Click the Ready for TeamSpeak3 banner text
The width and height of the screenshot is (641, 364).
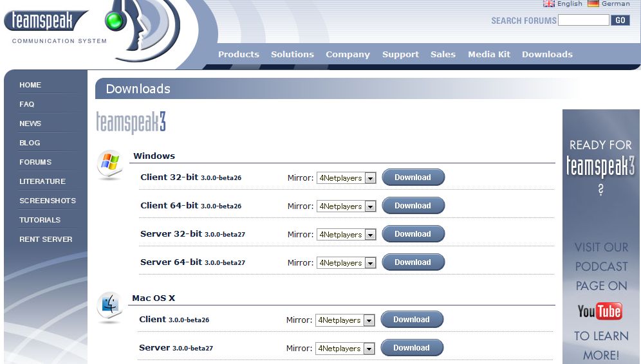click(x=600, y=167)
